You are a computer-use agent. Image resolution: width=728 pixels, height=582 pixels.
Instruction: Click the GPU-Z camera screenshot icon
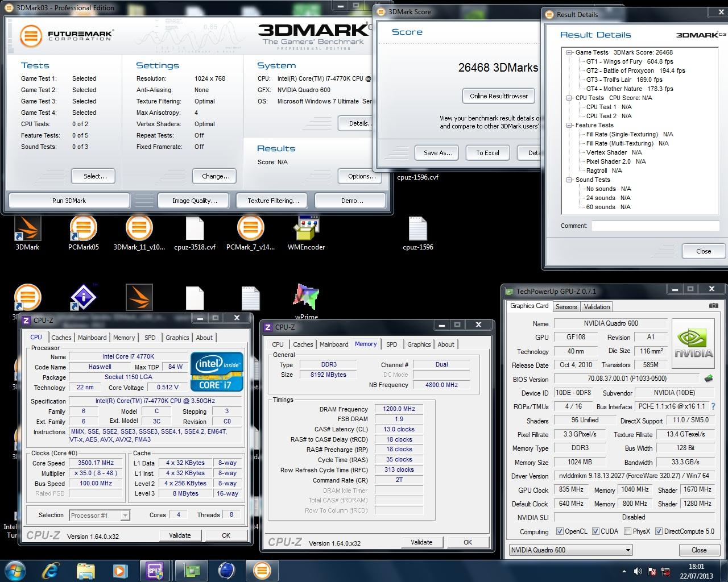[713, 306]
